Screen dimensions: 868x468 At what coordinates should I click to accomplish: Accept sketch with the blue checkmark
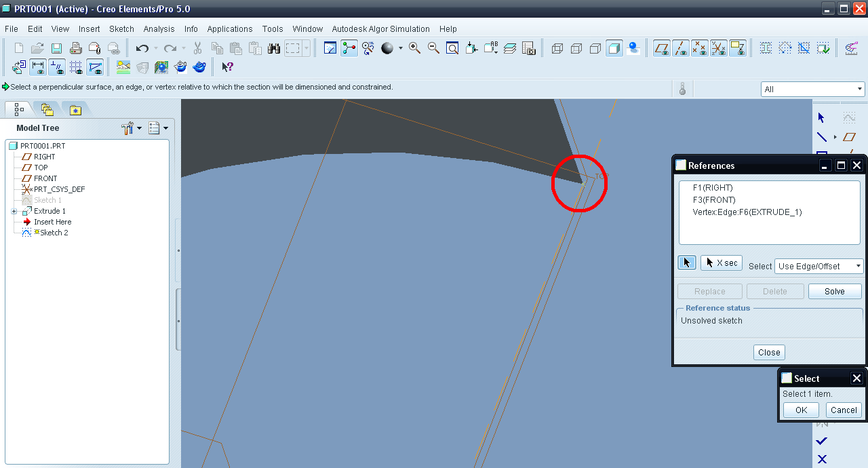(x=822, y=441)
